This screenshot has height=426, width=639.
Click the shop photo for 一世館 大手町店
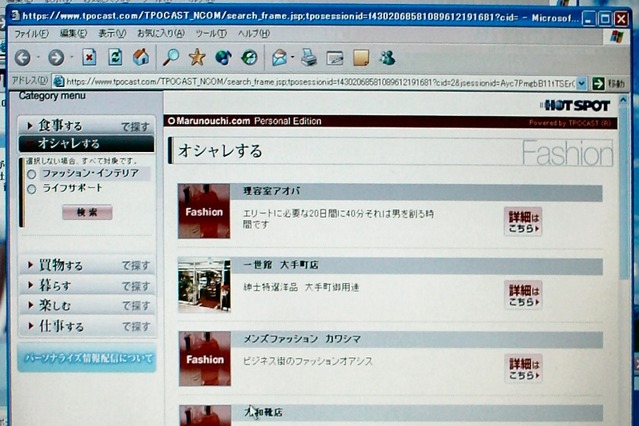[x=204, y=285]
